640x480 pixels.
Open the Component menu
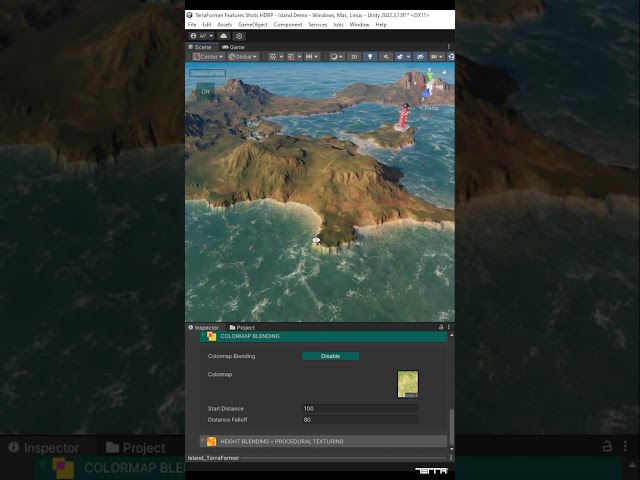pos(288,24)
